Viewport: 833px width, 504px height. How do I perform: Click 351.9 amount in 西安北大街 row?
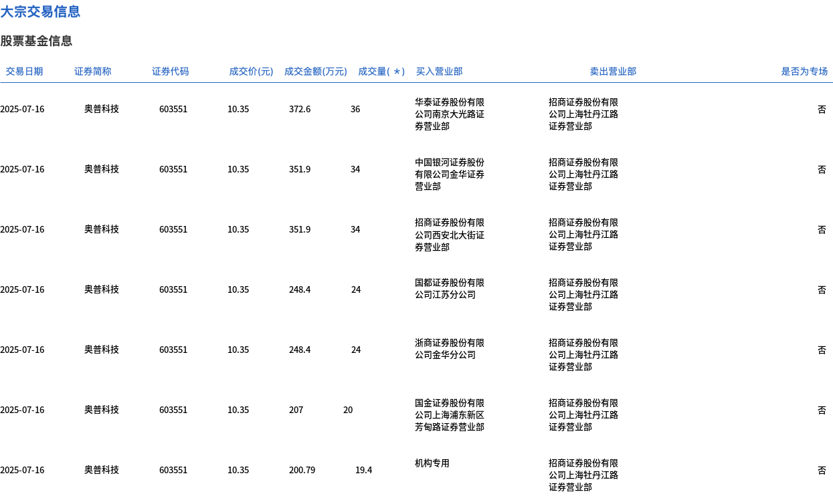[300, 229]
